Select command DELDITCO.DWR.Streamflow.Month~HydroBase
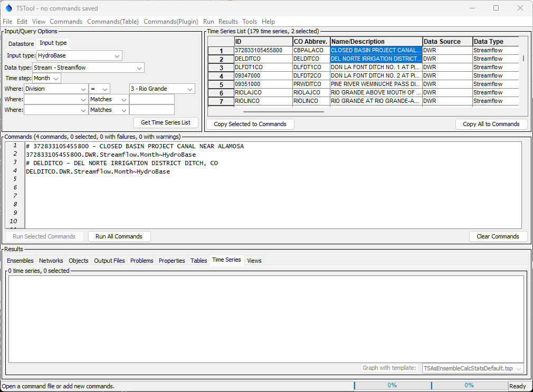The image size is (533, 392). pos(98,171)
